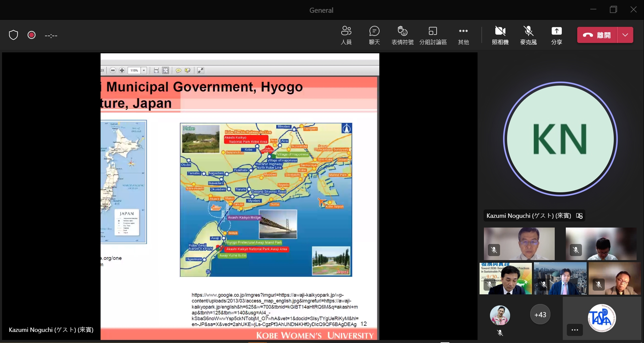Open the 115% zoom level dropdown

pos(144,70)
